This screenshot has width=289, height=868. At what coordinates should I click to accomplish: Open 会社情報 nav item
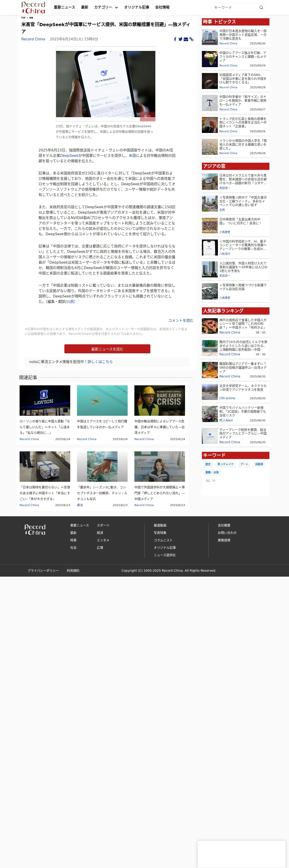(x=162, y=7)
